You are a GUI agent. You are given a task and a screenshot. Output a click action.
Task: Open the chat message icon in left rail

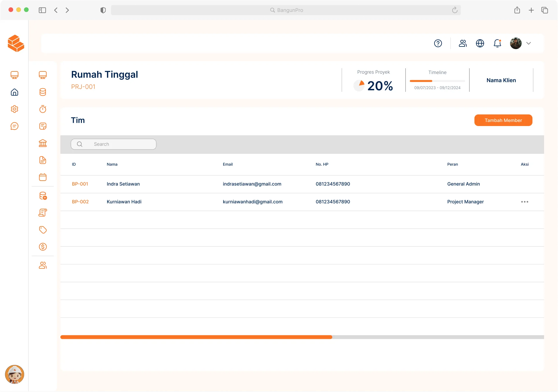(15, 126)
